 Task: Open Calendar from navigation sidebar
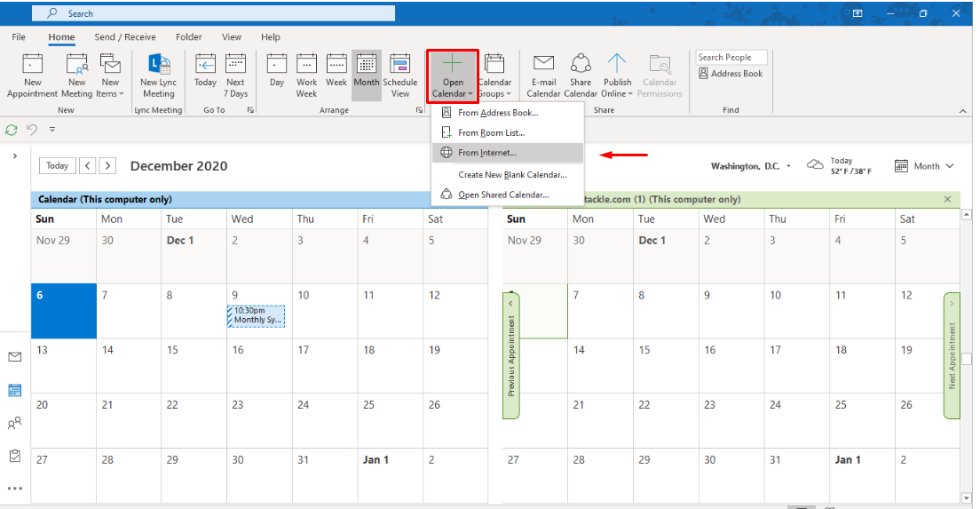pyautogui.click(x=15, y=390)
